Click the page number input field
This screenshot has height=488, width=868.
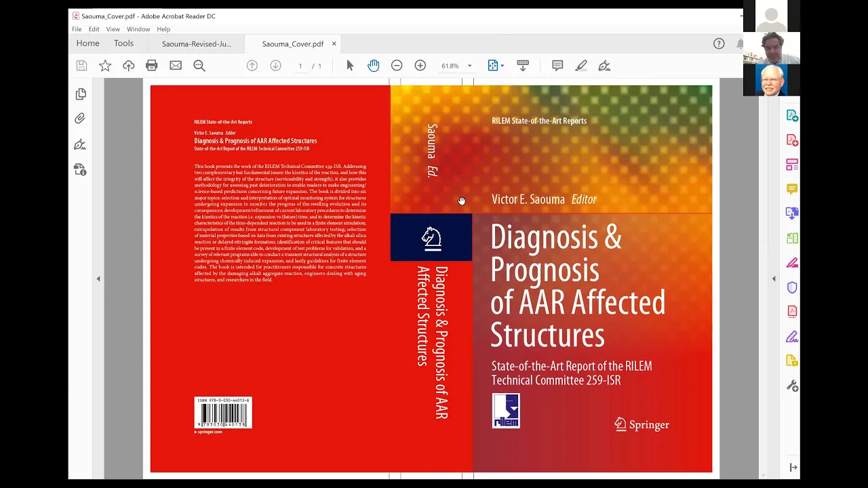point(300,66)
